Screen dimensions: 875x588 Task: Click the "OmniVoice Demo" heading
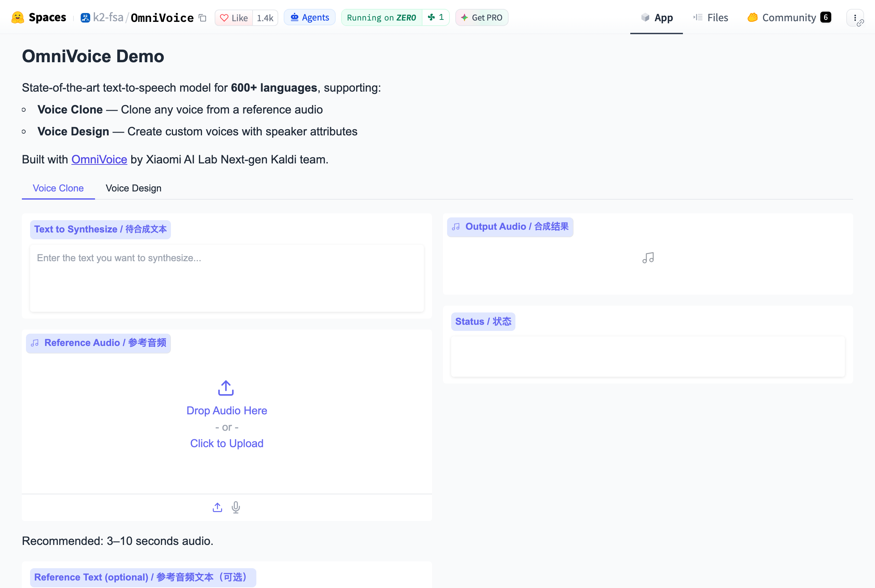tap(93, 56)
